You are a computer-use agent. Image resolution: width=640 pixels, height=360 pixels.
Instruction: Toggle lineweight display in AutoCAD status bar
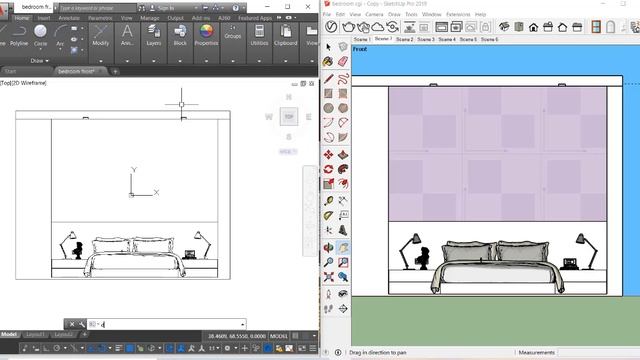pyautogui.click(x=119, y=348)
